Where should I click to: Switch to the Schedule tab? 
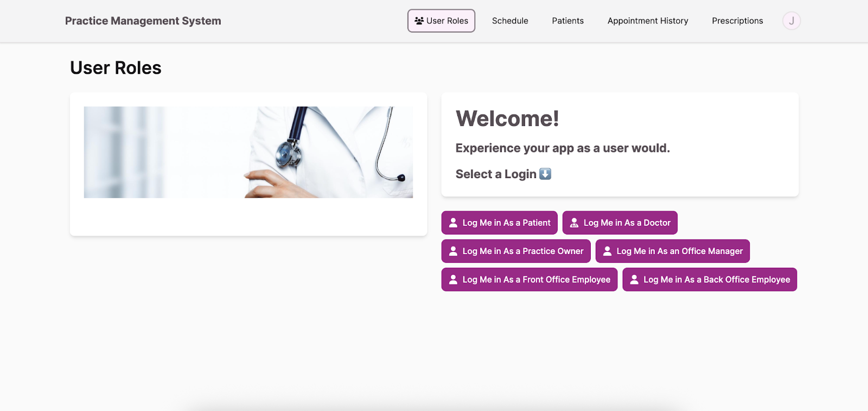click(x=510, y=21)
